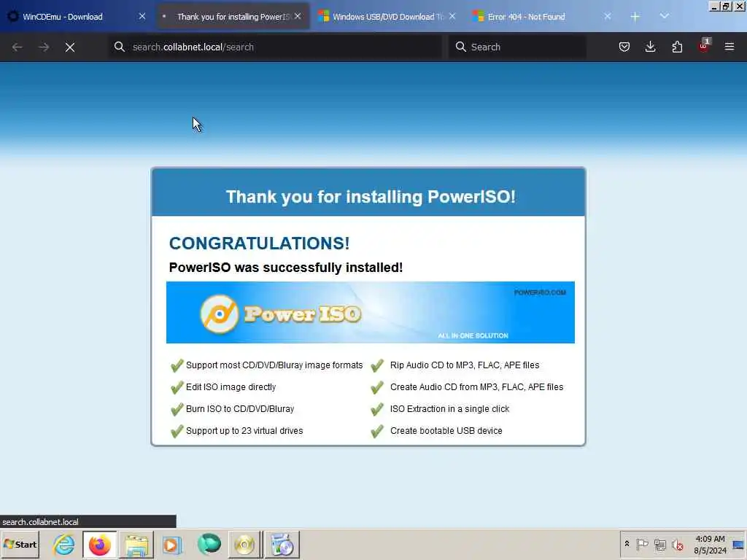
Task: Open Action Center flag icon in tray
Action: click(642, 545)
